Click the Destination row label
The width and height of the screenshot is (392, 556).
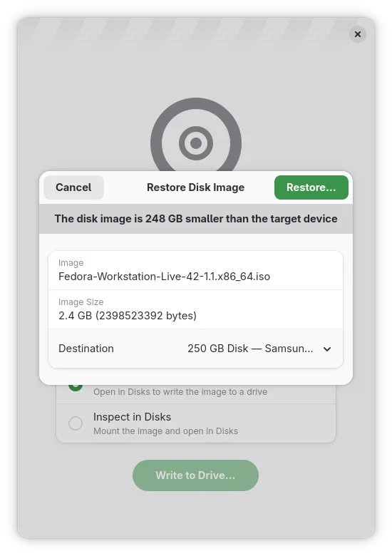tap(86, 349)
